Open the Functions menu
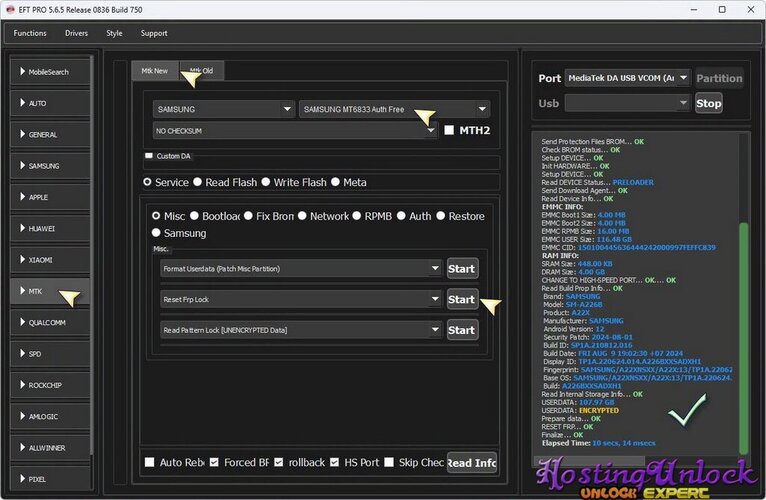Image resolution: width=766 pixels, height=500 pixels. [x=30, y=33]
